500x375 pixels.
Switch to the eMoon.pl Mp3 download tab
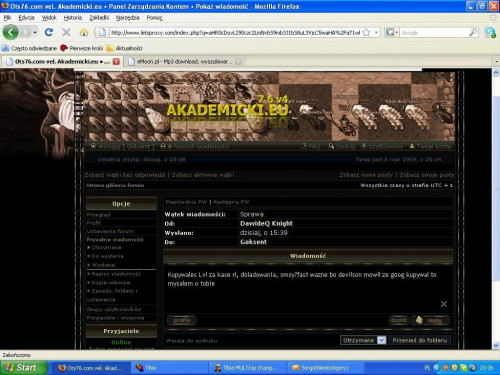pos(185,61)
